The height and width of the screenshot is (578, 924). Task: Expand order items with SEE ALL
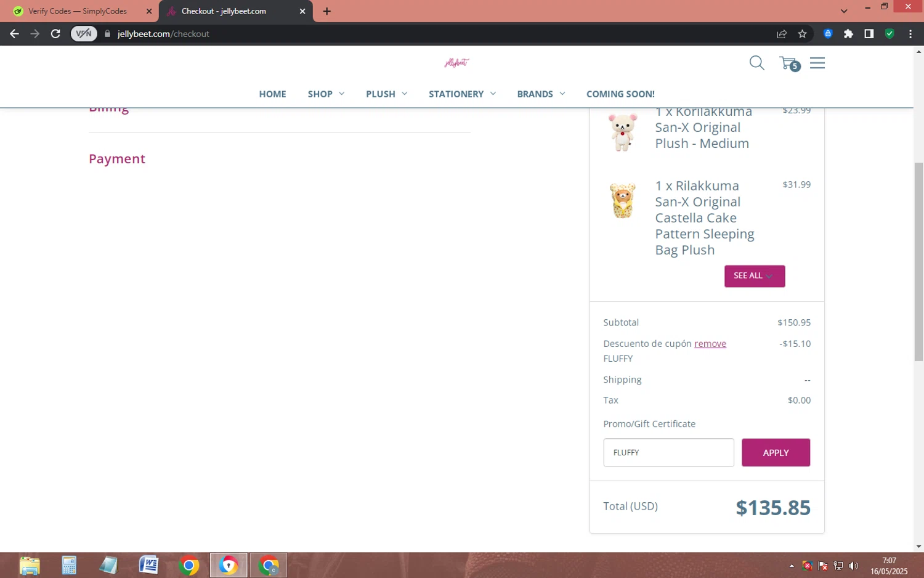coord(754,276)
